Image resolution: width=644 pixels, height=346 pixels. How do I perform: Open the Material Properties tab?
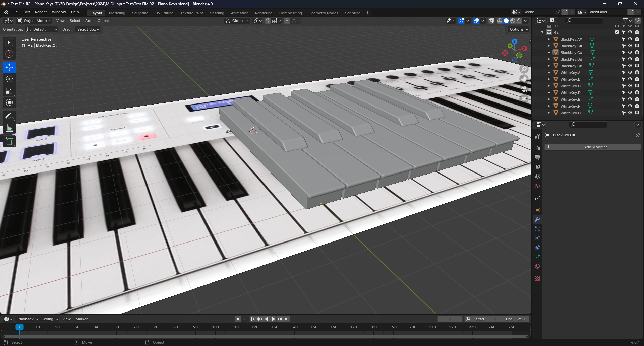[x=537, y=266]
